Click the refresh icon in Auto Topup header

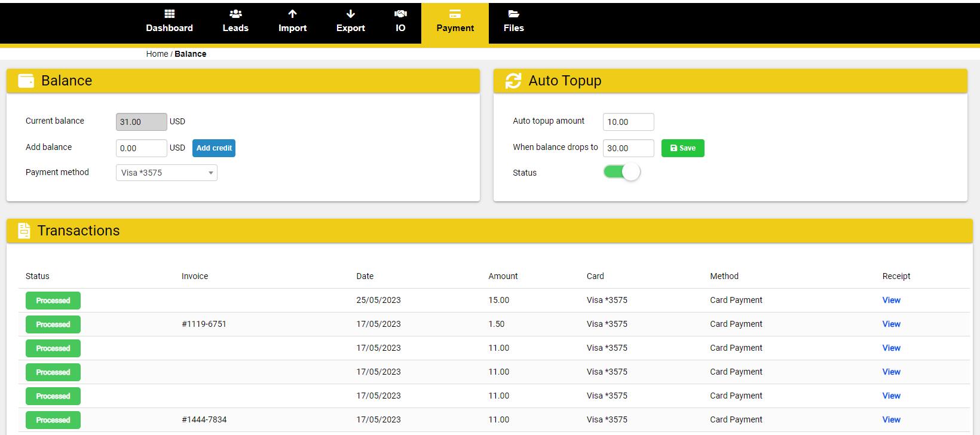pos(513,81)
